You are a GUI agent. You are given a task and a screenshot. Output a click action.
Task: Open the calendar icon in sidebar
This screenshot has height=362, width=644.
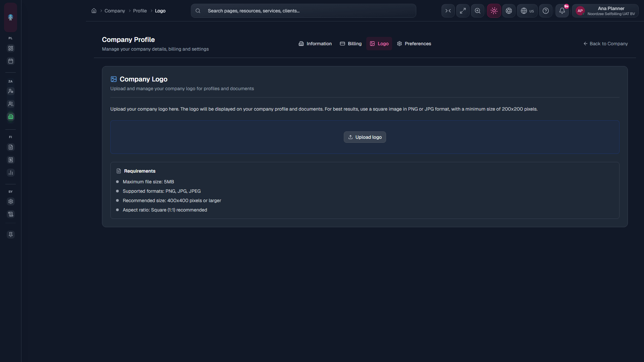click(11, 61)
